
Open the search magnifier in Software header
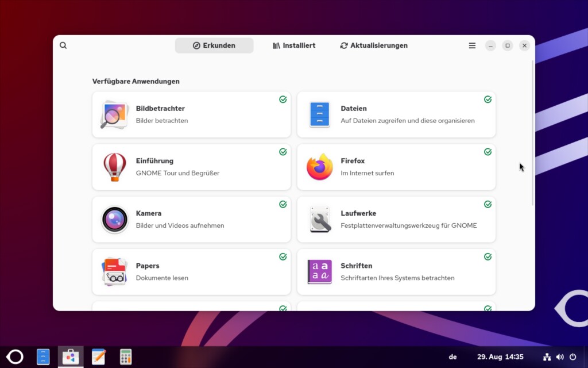63,45
